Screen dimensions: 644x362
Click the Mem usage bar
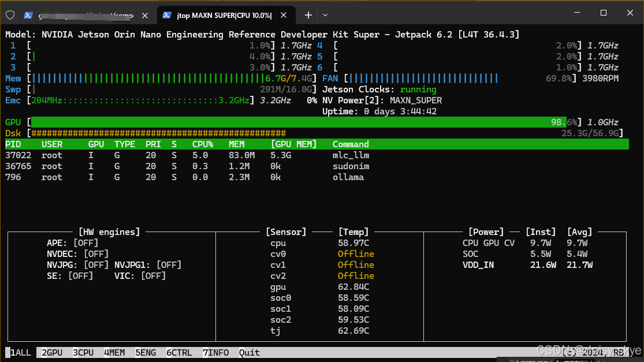click(172, 79)
